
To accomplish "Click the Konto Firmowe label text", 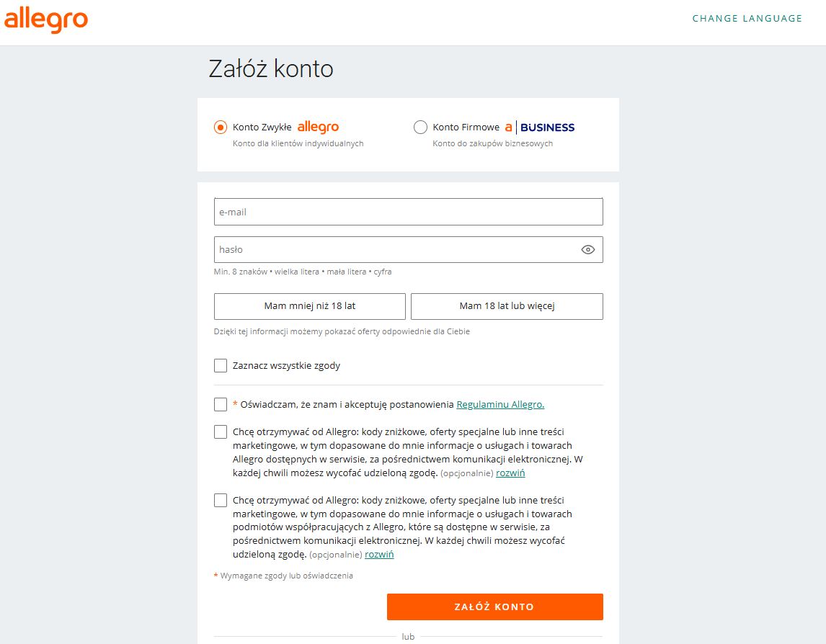I will pos(466,128).
